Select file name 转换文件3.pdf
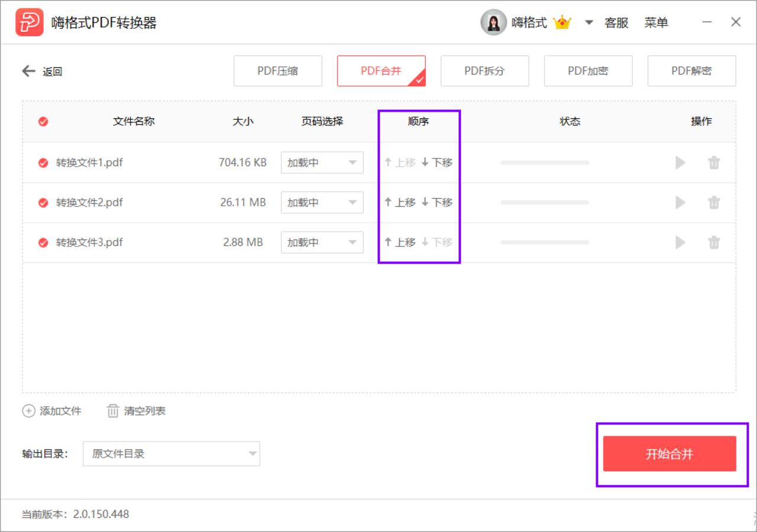 click(89, 242)
